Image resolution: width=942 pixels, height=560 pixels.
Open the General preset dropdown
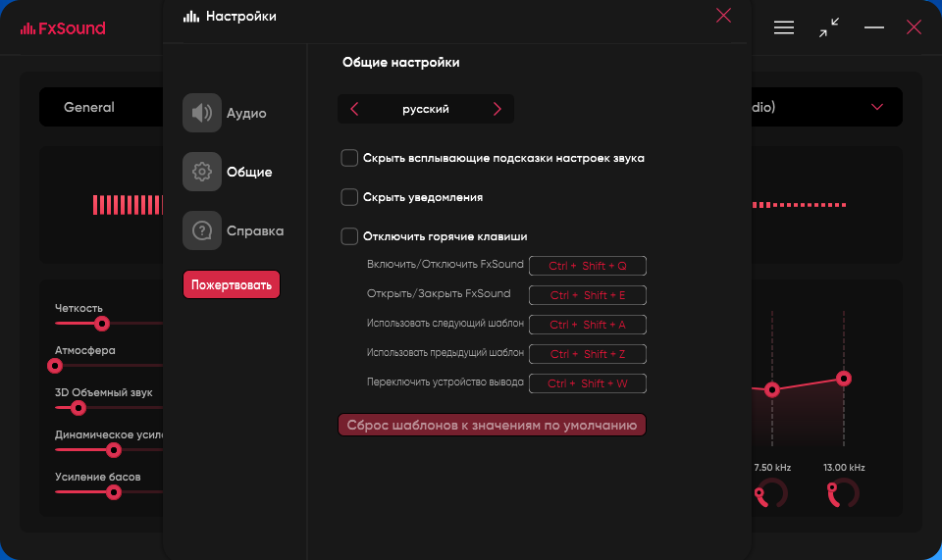101,107
